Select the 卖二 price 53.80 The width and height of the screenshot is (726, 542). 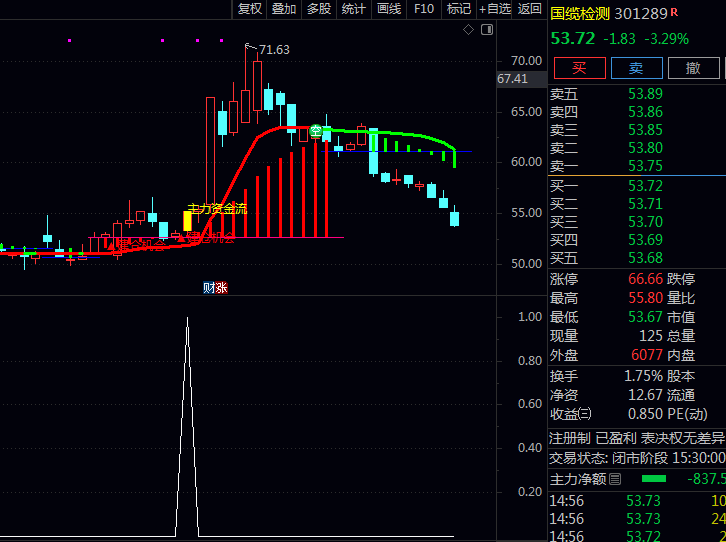645,148
